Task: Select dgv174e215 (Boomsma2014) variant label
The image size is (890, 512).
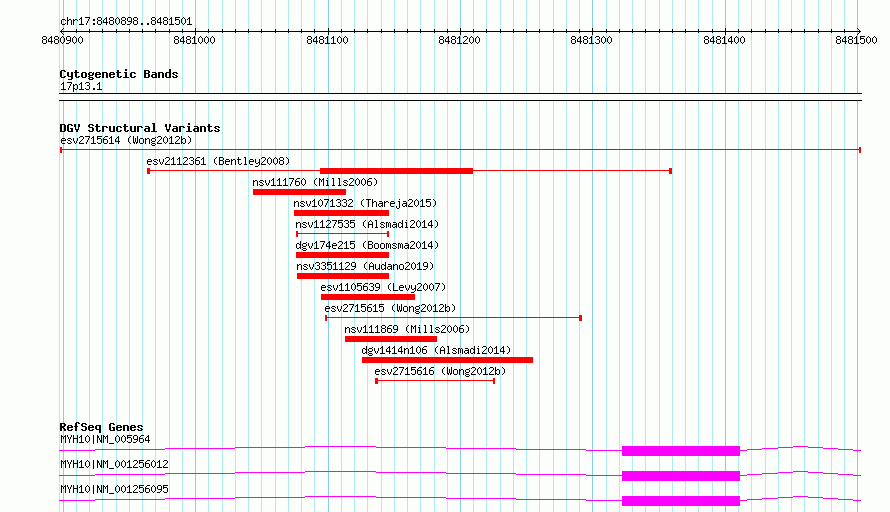Action: 367,245
